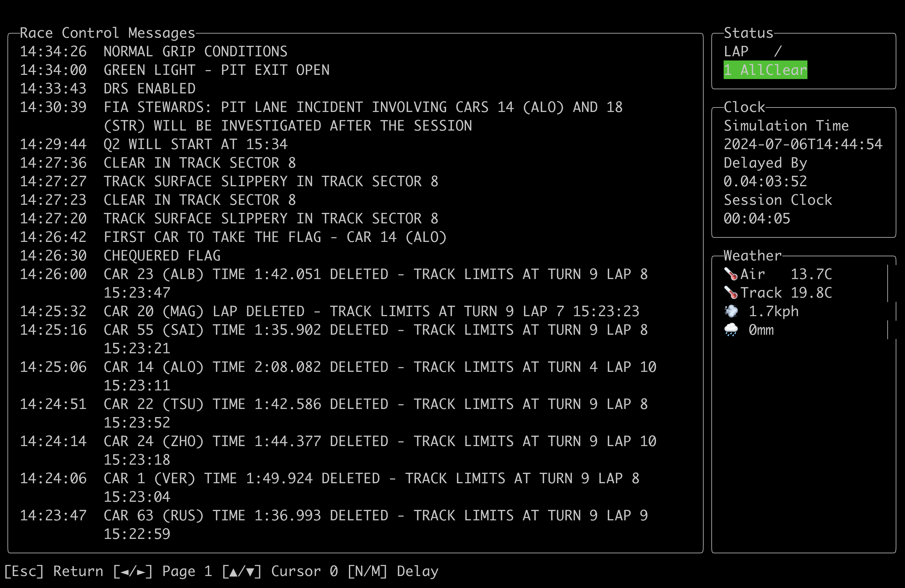905x588 pixels.
Task: Select the GREEN LIGHT PIT EXIT message
Action: tap(216, 70)
